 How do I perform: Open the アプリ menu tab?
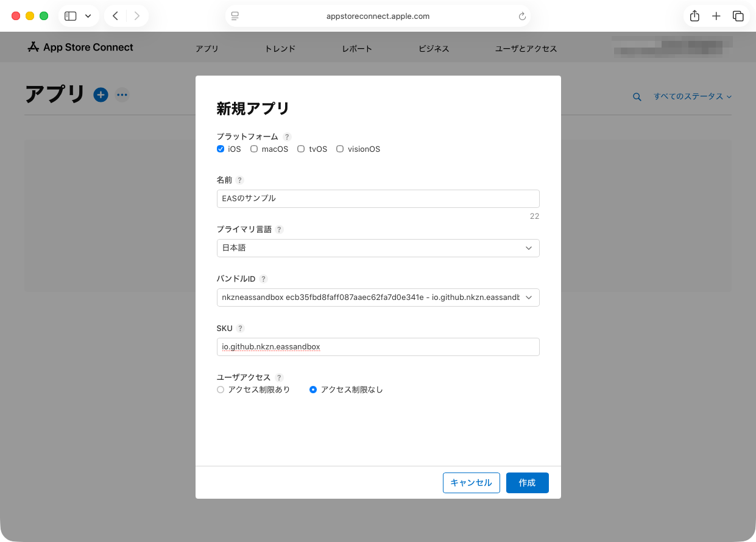[207, 49]
